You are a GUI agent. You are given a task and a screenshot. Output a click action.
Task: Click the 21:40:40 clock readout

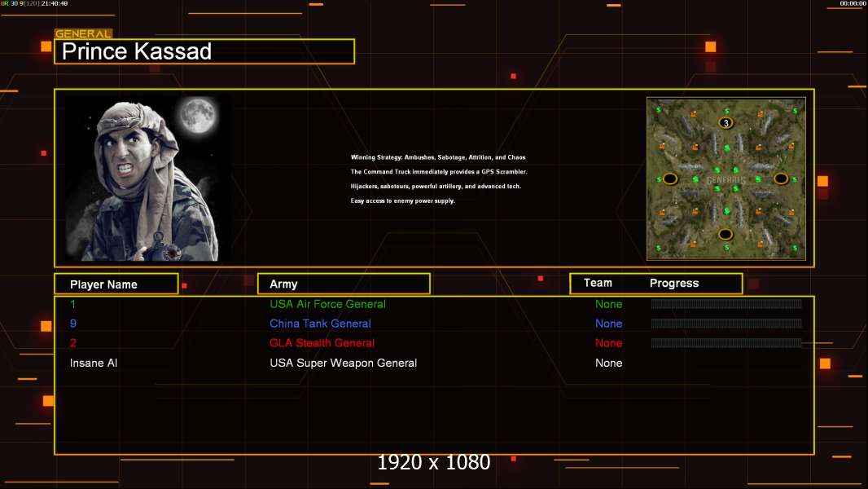[x=55, y=3]
